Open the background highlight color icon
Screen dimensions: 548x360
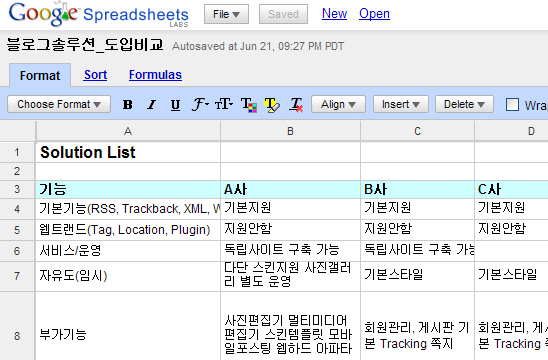coord(272,105)
